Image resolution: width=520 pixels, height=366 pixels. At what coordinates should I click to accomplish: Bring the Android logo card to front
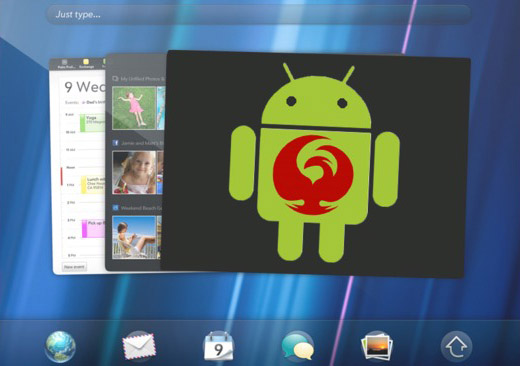(315, 163)
